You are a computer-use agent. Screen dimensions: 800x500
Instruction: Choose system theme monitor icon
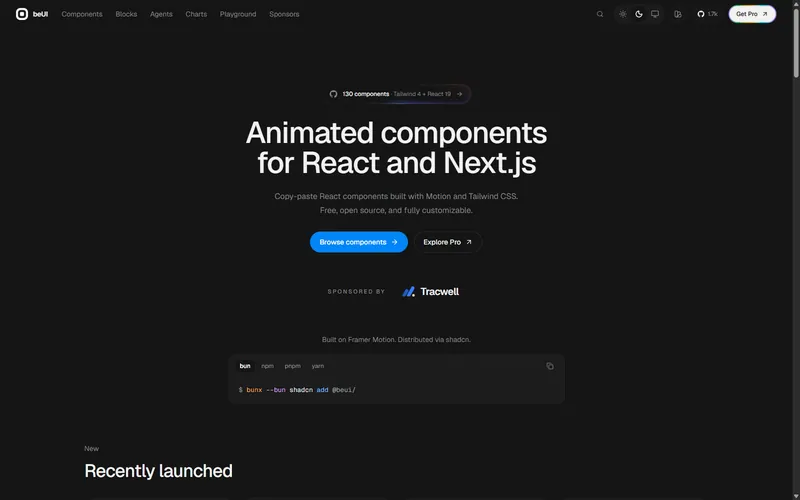click(x=655, y=14)
